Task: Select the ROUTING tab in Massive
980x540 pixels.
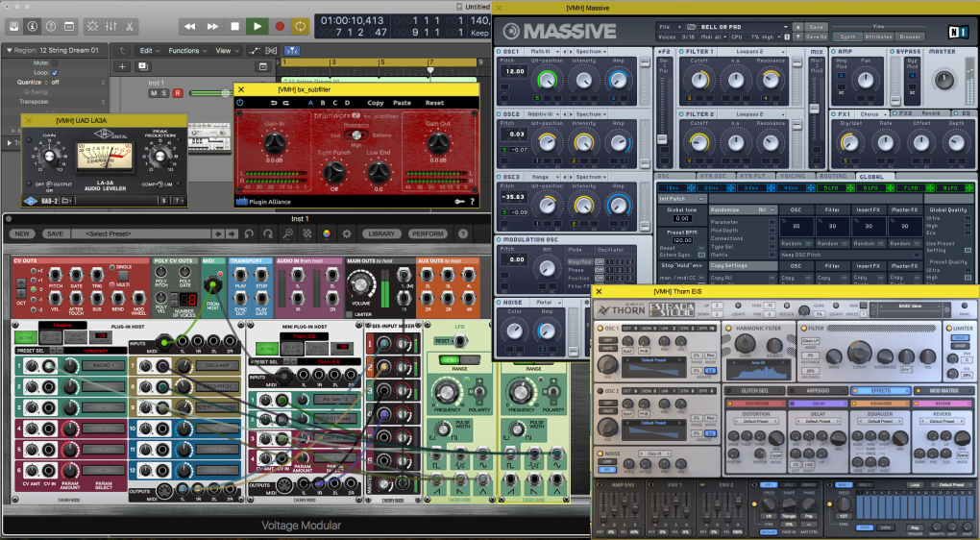Action: [x=833, y=176]
